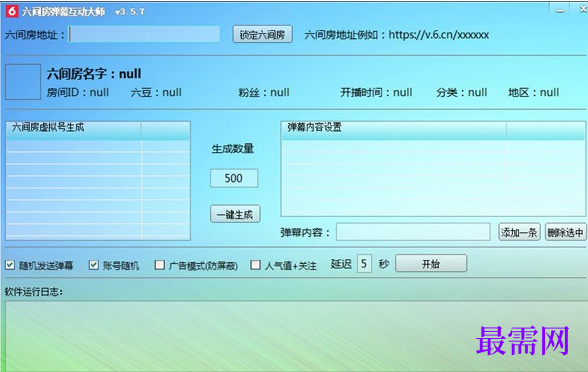Image resolution: width=588 pixels, height=372 pixels.
Task: Toggle the 随机发送弹幕 checkbox
Action: tap(10, 265)
